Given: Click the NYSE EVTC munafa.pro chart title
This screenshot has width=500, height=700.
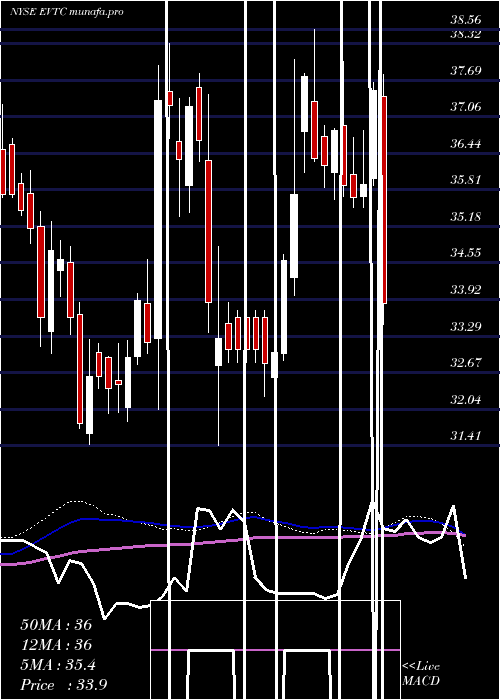Looking at the screenshot, I should pos(67,12).
